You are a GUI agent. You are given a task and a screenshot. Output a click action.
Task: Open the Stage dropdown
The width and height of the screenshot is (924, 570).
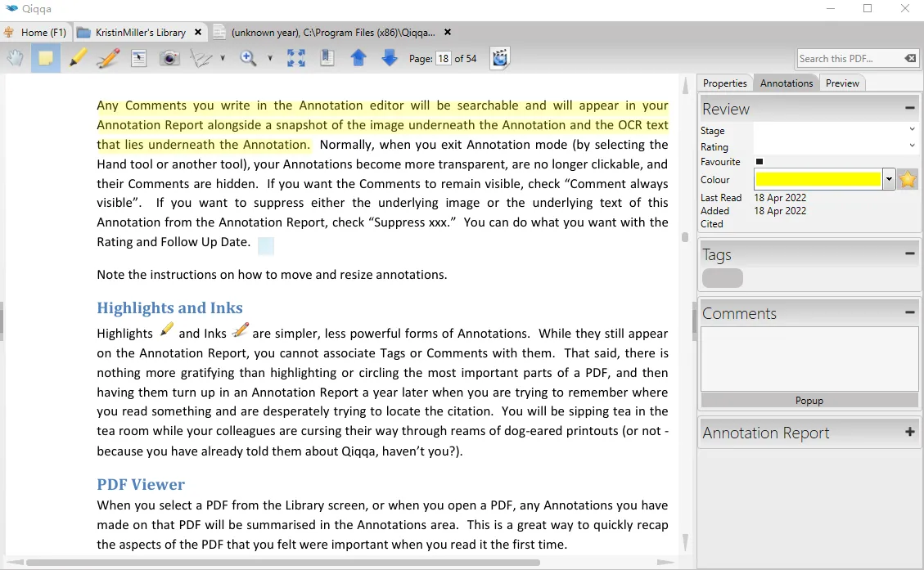tap(835, 130)
